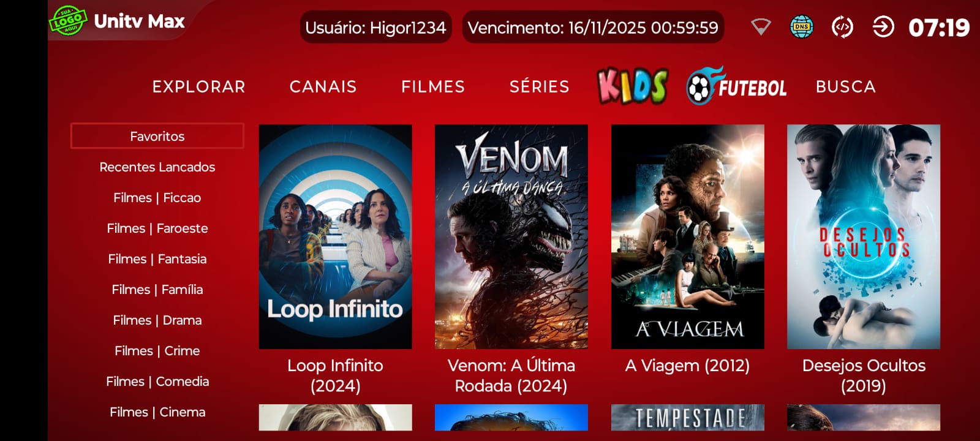
Task: Open the BUSCA search tab
Action: tap(846, 87)
